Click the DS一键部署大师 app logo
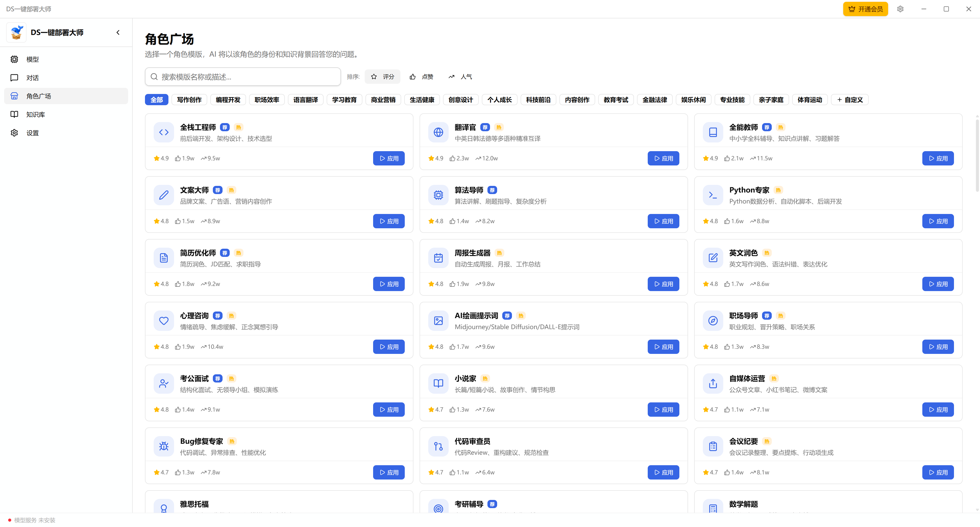This screenshot has width=980, height=527. (x=16, y=32)
